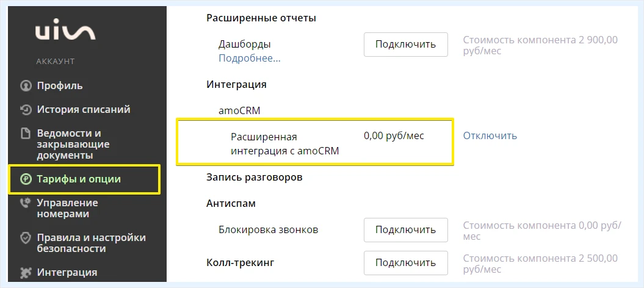
Task: Click the UIS logo in sidebar
Action: (65, 32)
